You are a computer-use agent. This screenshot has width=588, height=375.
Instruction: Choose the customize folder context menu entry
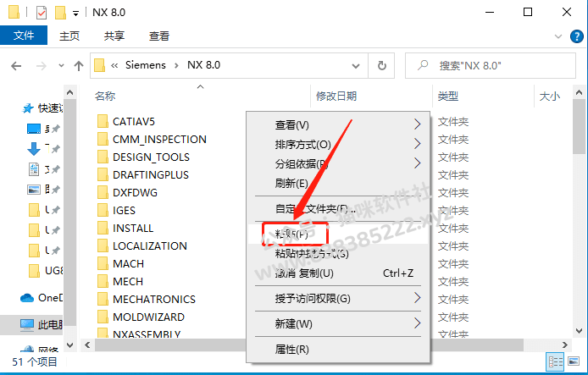(x=338, y=209)
